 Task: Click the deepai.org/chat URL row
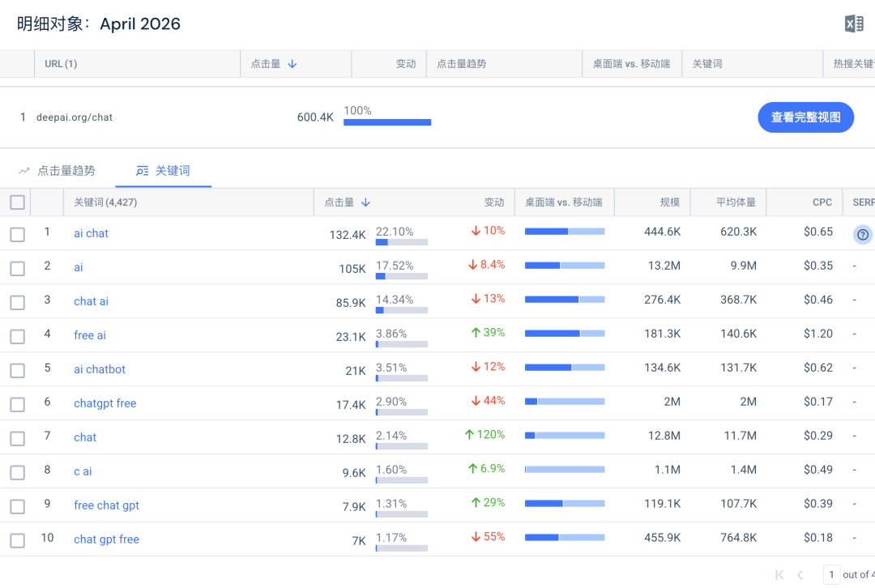coord(437,117)
